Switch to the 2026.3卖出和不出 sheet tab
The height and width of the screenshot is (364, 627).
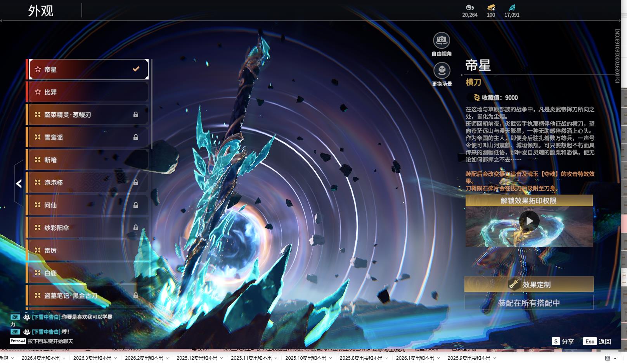pyautogui.click(x=92, y=358)
